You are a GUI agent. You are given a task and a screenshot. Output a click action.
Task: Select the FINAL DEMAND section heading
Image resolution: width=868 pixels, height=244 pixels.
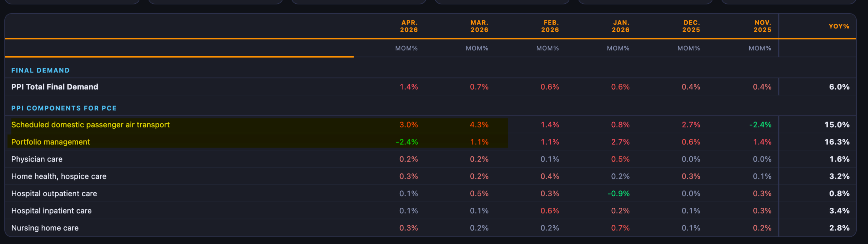point(40,70)
